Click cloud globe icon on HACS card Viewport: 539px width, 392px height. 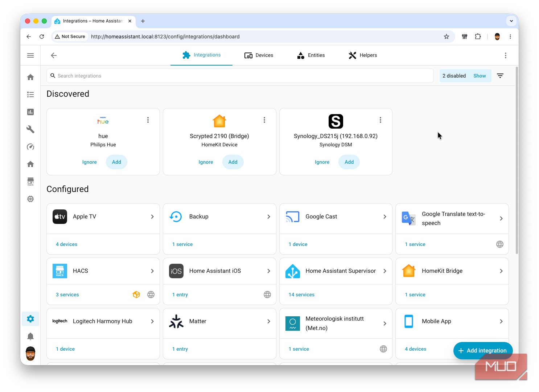[151, 295]
